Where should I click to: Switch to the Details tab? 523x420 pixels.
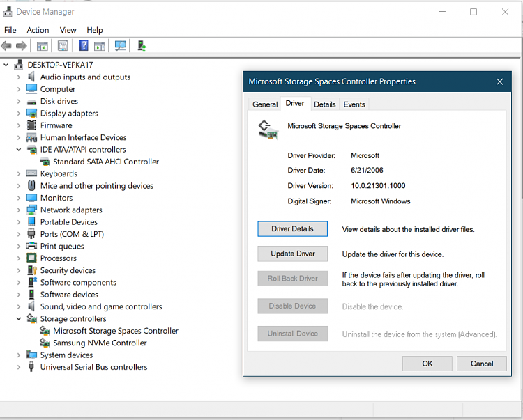pos(324,104)
